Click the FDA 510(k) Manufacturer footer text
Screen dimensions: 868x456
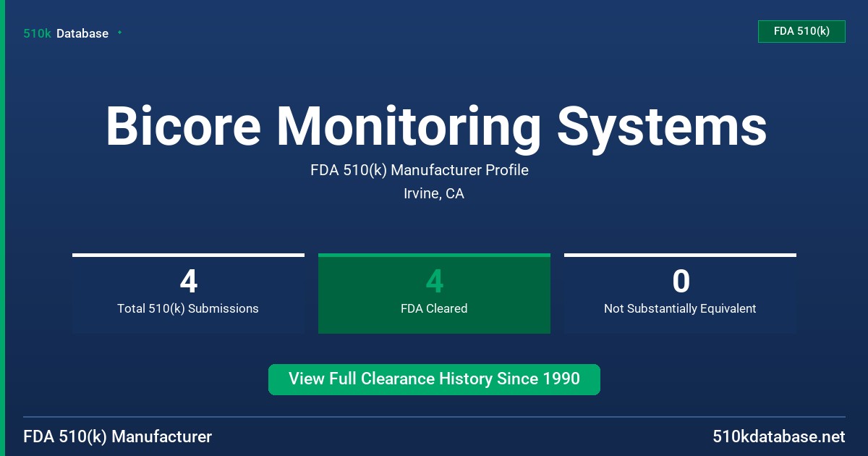[x=118, y=436]
